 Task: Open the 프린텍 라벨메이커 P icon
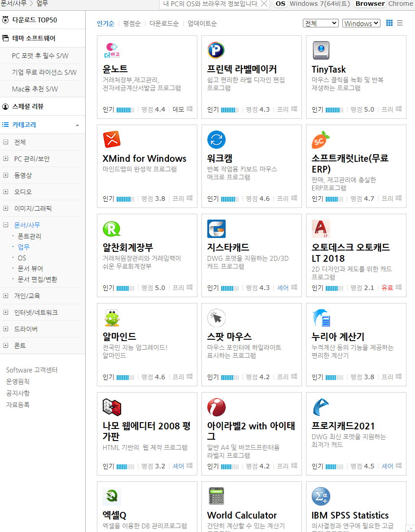216,50
